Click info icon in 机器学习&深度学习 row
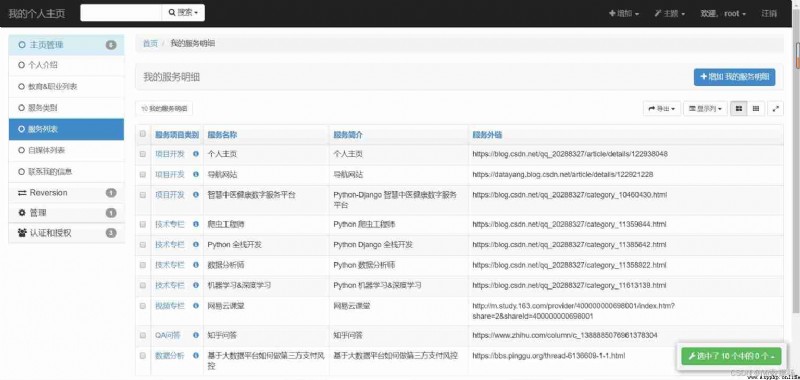800x380 pixels. [196, 285]
